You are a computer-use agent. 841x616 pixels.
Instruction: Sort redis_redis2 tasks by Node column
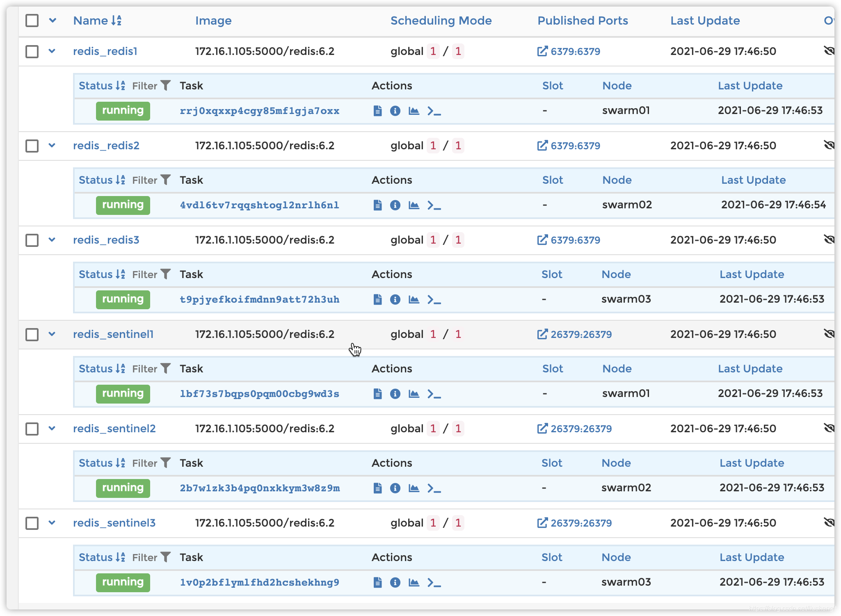point(617,180)
